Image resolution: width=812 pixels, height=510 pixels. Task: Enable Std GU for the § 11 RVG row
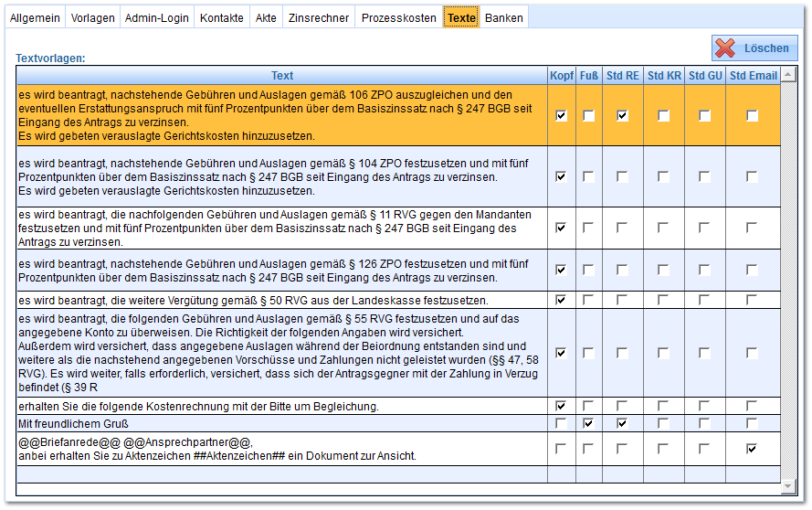click(x=704, y=228)
